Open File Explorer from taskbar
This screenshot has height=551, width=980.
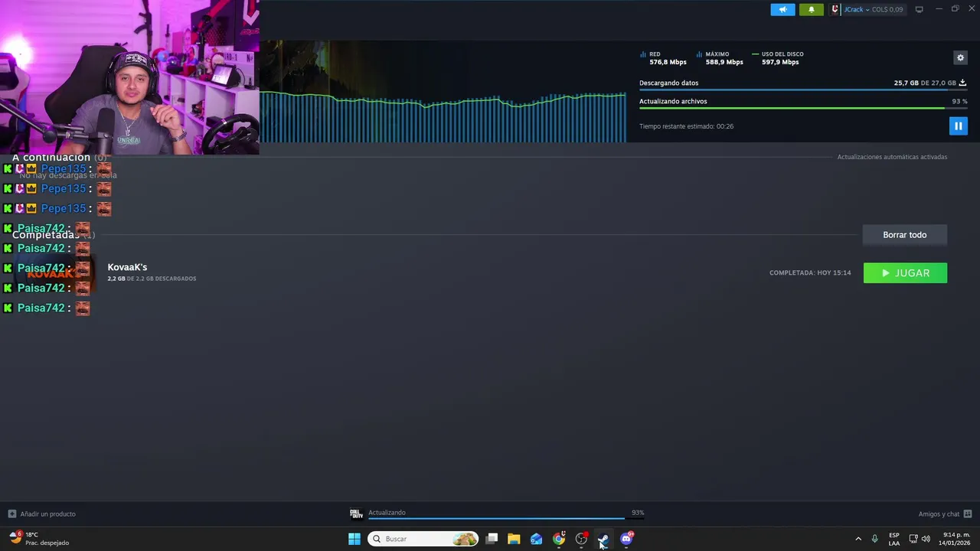514,539
